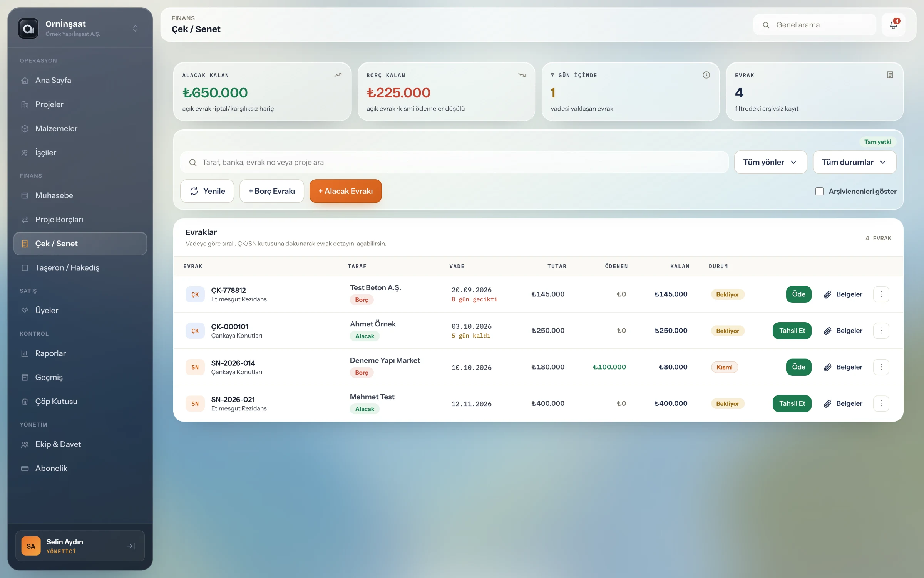Click + Borç Evrakı button
This screenshot has height=578, width=924.
(x=272, y=191)
